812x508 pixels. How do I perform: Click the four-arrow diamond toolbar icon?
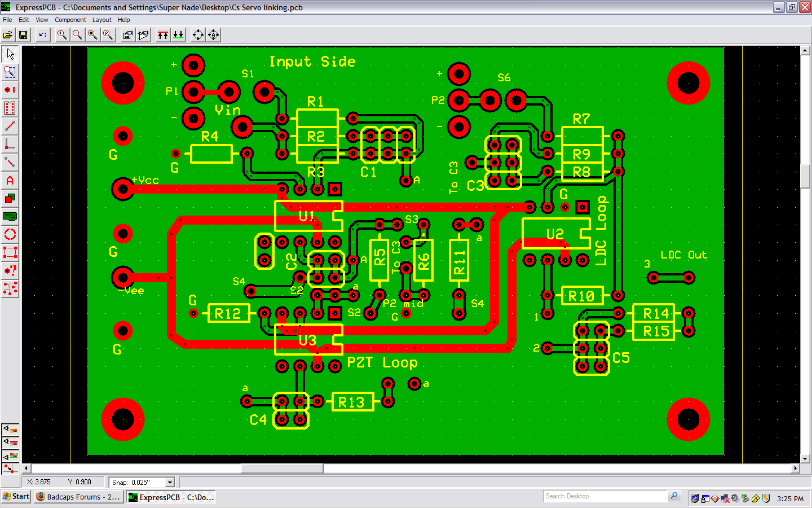[198, 35]
